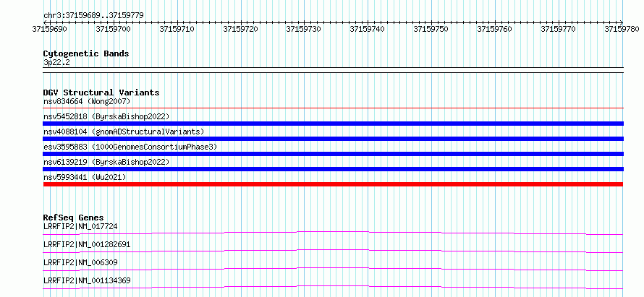The image size is (644, 297).
Task: Click the magenta line under LRRFIP2|NM_001282691
Action: [x=333, y=251]
